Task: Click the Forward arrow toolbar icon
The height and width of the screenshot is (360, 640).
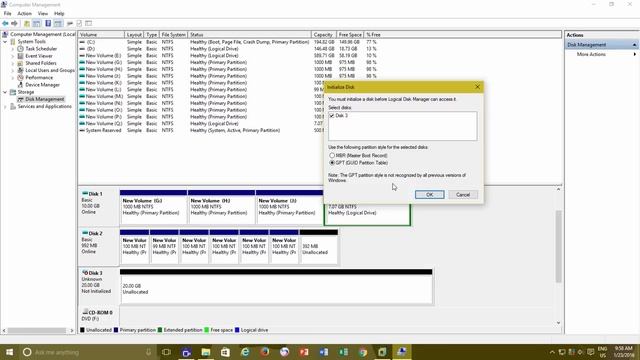Action: [x=15, y=23]
